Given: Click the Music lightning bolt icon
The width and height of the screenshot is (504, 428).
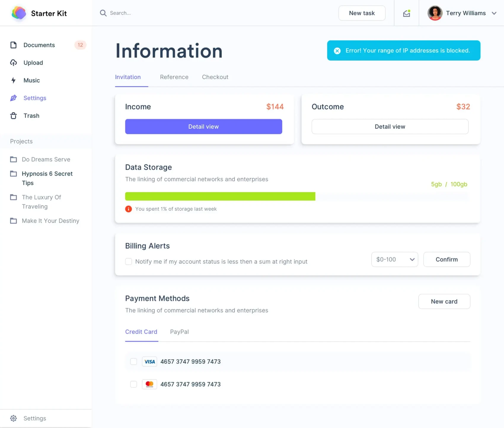Looking at the screenshot, I should click(13, 80).
